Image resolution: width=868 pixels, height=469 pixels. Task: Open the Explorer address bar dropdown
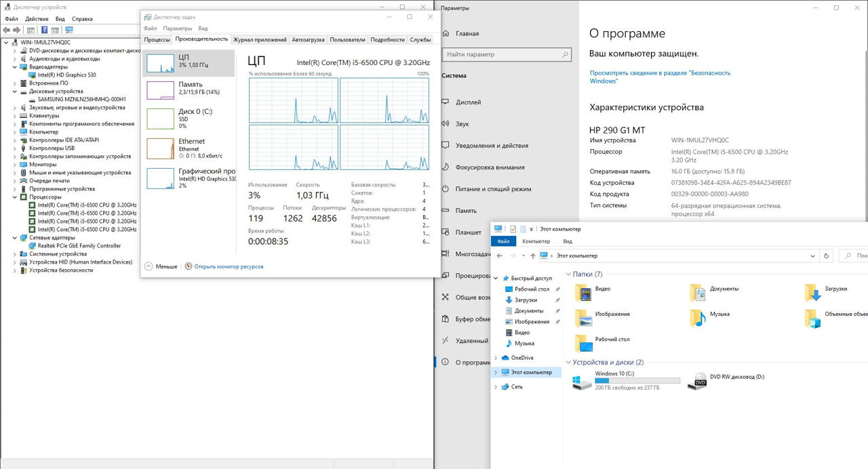coord(813,256)
